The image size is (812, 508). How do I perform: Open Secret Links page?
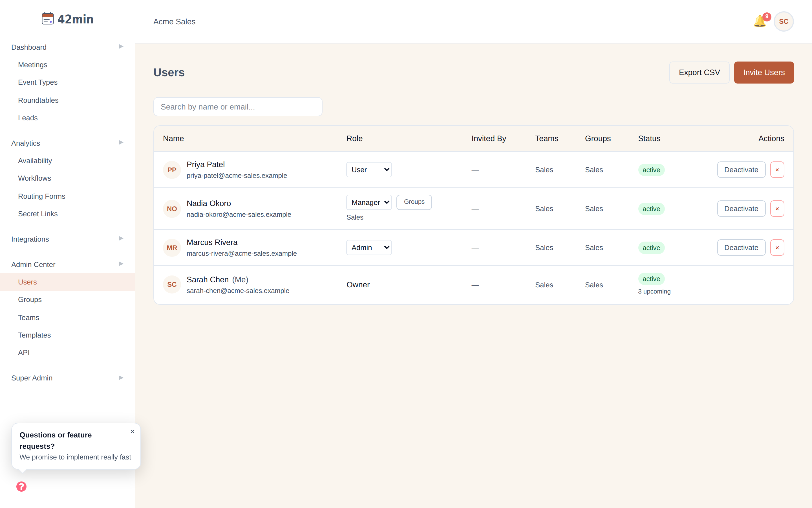38,214
